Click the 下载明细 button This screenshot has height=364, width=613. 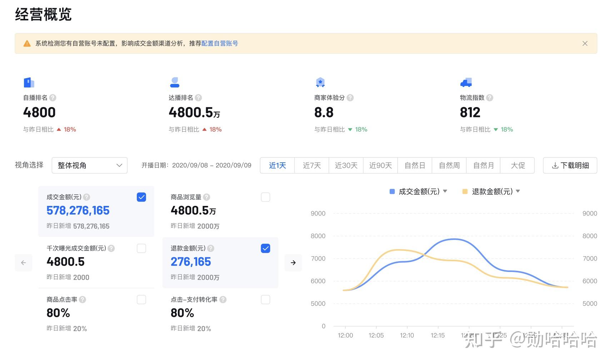570,166
